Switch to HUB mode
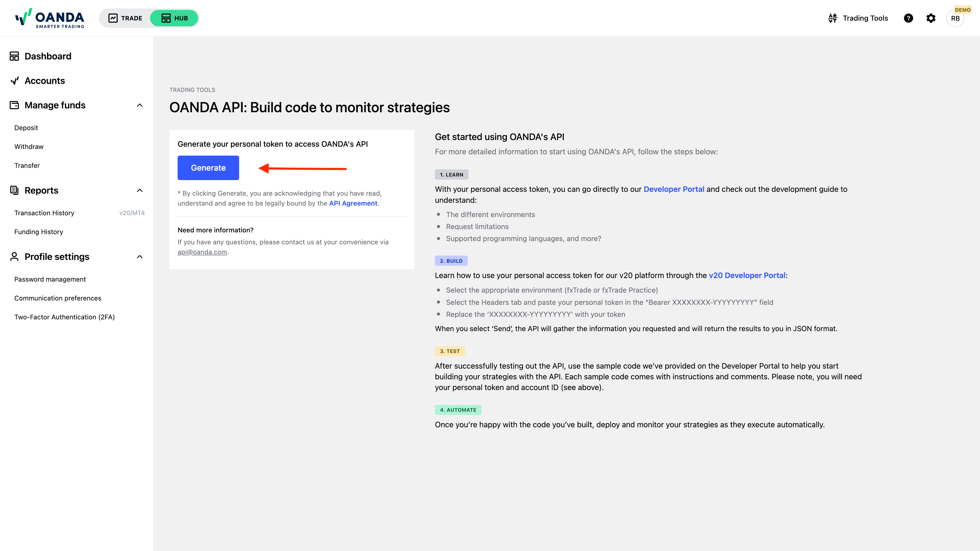Image resolution: width=980 pixels, height=551 pixels. pos(174,18)
